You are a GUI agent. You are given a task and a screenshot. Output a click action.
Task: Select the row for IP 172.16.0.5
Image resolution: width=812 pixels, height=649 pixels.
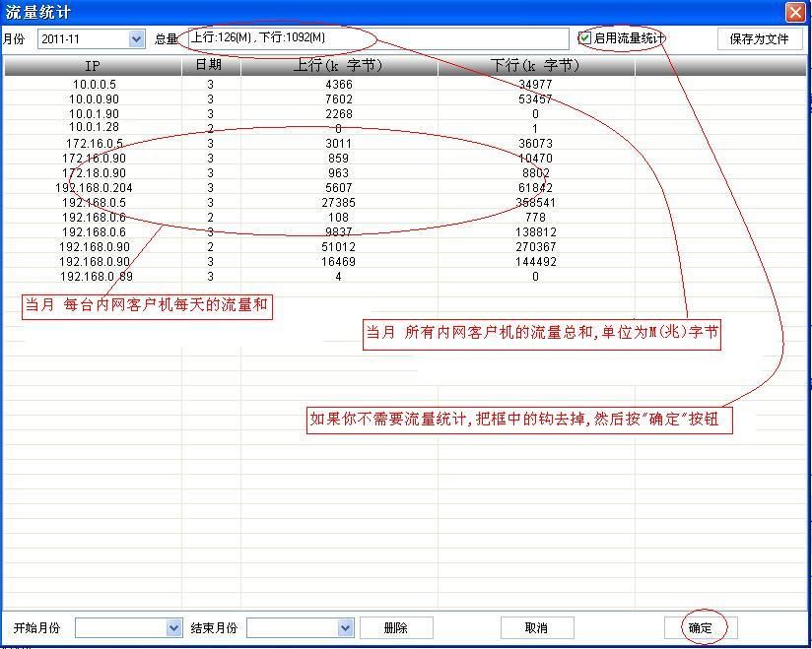pos(93,144)
